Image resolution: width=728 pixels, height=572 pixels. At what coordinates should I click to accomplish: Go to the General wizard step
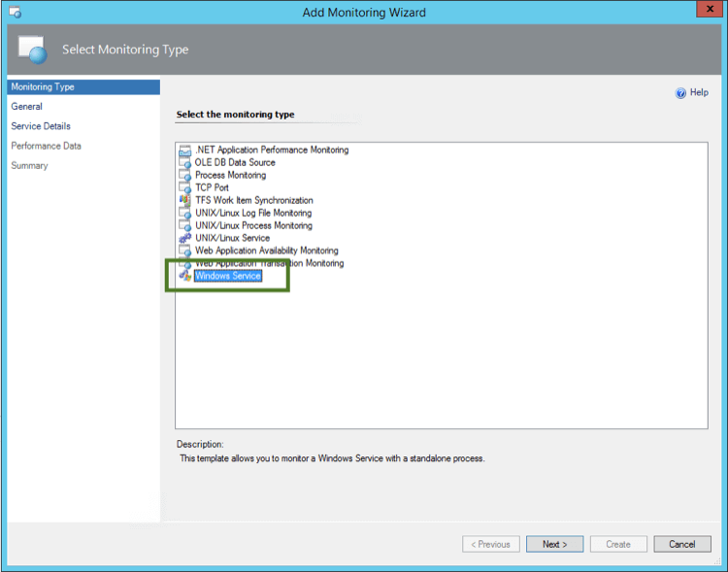(26, 107)
